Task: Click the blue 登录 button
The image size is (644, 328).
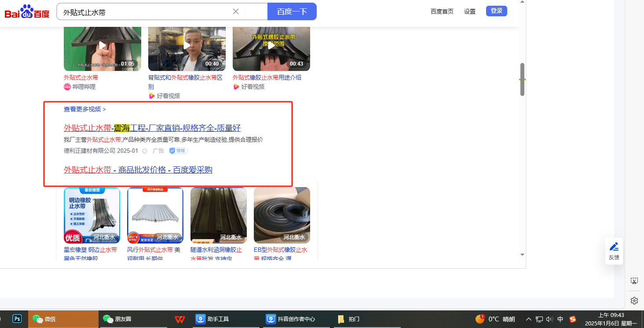Action: point(497,11)
